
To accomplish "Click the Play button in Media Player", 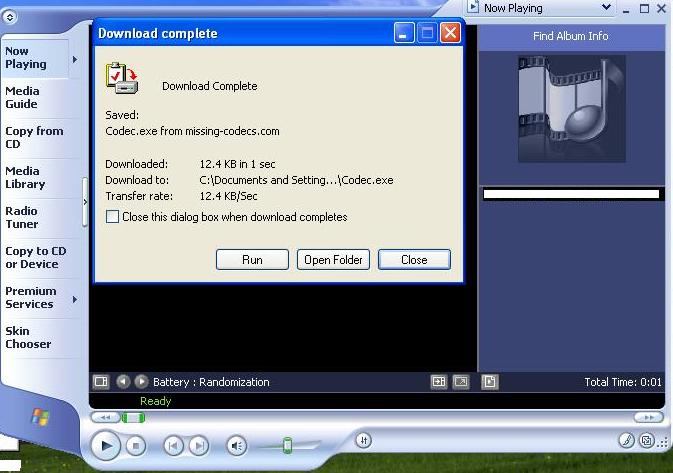I will click(x=106, y=446).
